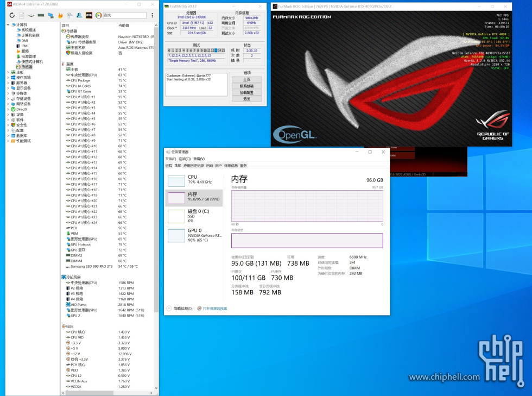Select GPU 0 in Task Manager sidebar

point(194,235)
